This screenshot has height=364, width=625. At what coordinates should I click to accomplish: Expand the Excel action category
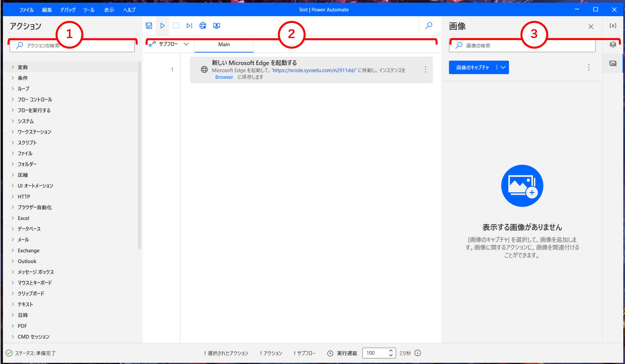[x=23, y=218]
